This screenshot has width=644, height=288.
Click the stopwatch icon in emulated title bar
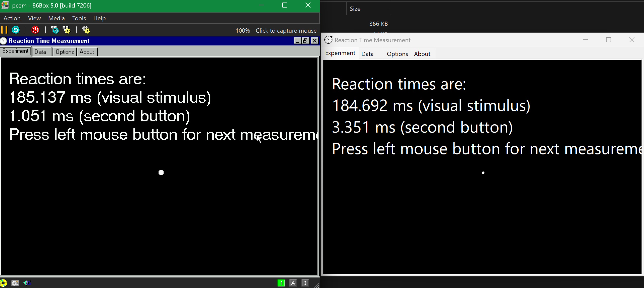tap(4, 41)
